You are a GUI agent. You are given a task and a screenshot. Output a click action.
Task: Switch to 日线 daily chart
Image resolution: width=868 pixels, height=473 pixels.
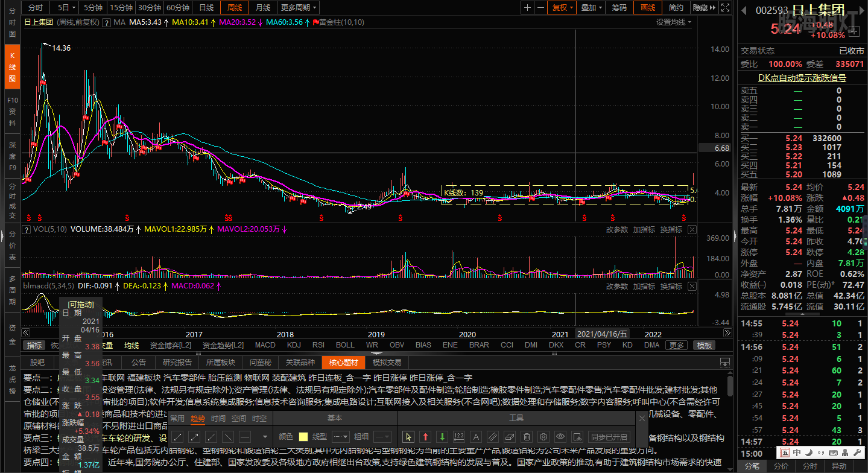point(206,7)
